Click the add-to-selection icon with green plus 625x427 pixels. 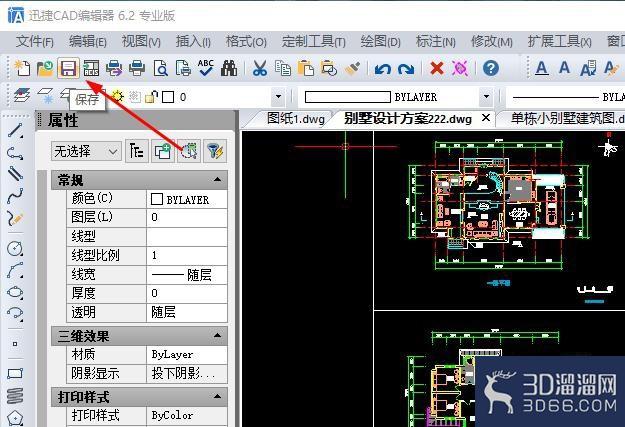[163, 151]
